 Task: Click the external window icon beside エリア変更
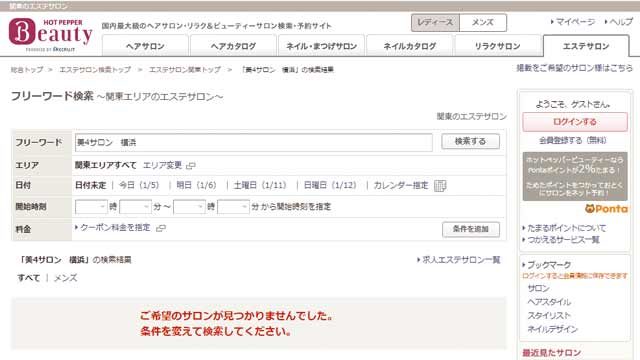tap(191, 166)
